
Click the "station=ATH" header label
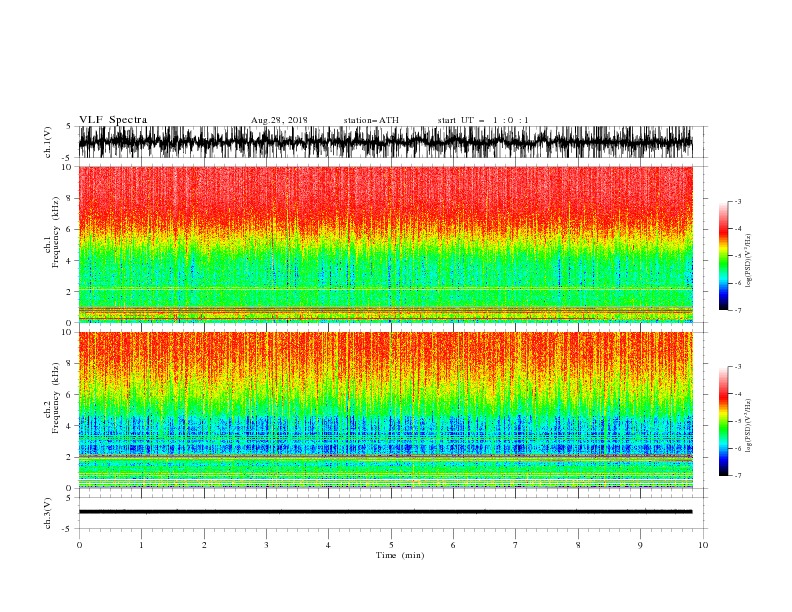click(371, 120)
